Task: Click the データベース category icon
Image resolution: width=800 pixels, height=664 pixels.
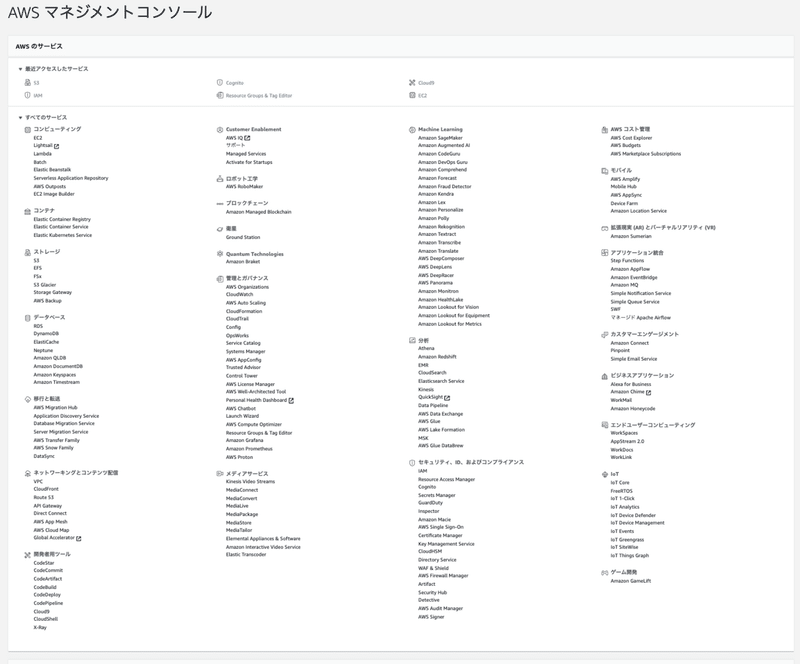Action: click(28, 318)
